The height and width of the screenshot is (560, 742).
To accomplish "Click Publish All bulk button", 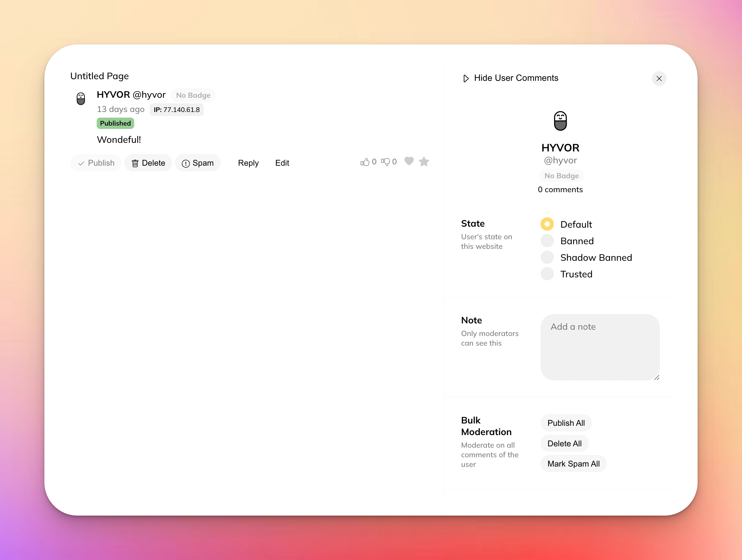I will tap(566, 423).
